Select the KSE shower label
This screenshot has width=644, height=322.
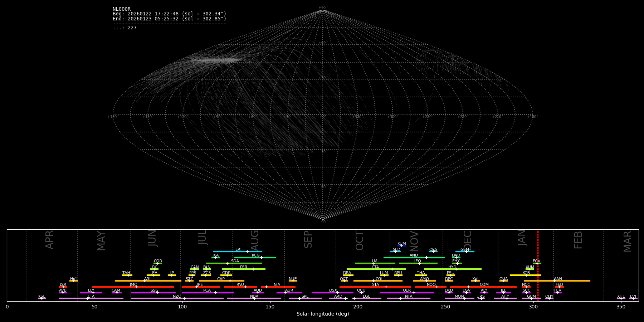point(42,297)
